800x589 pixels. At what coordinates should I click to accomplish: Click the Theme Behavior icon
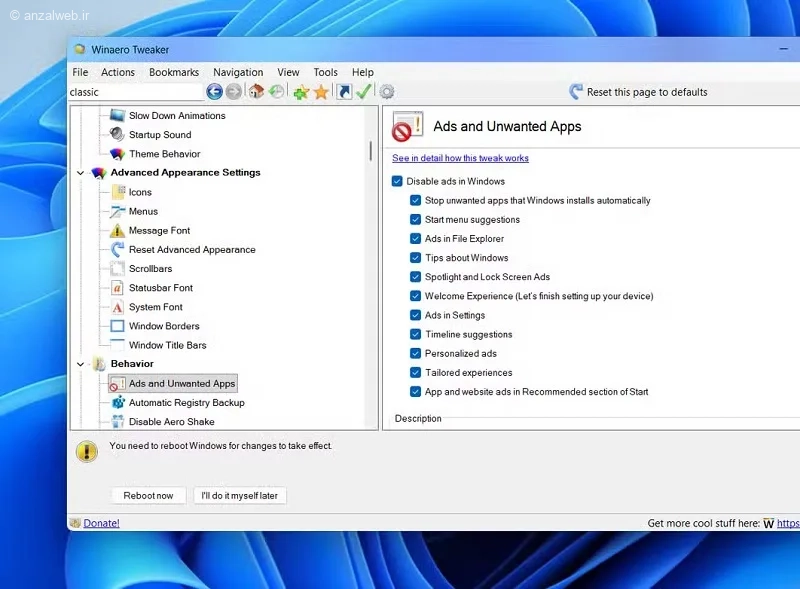117,154
